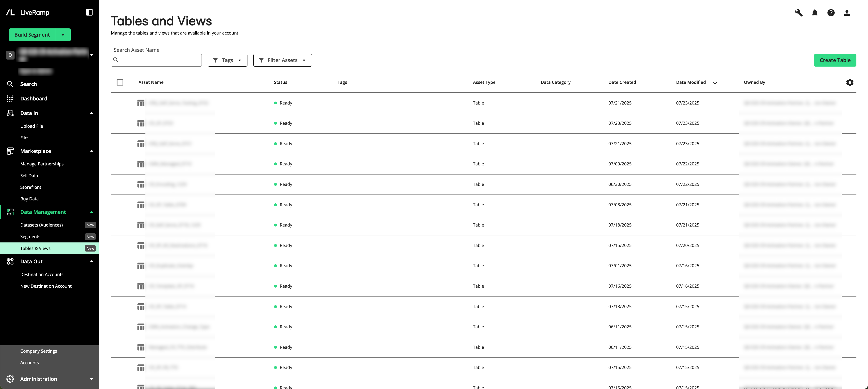This screenshot has height=389, width=868.
Task: Click the Q account avatar badge
Action: [x=10, y=55]
